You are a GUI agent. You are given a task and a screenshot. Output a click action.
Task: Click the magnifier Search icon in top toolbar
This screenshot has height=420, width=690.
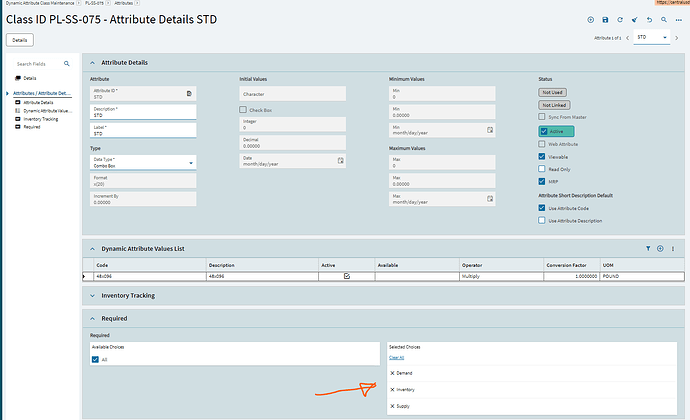point(664,20)
